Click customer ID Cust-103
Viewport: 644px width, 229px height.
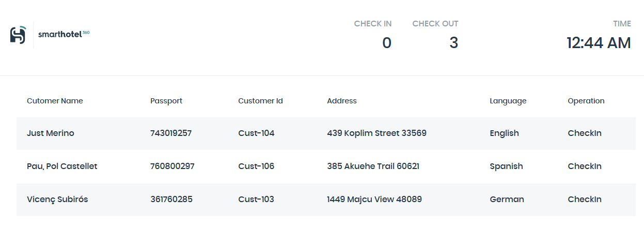tap(256, 200)
